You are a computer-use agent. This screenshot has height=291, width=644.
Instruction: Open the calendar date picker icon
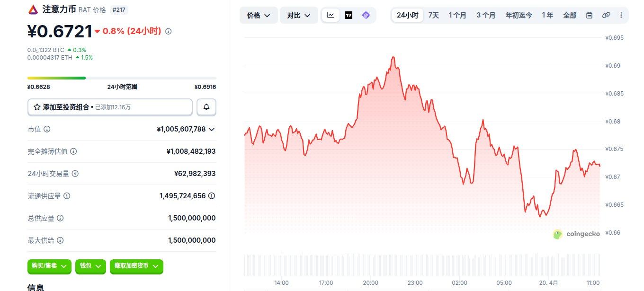[x=589, y=15]
